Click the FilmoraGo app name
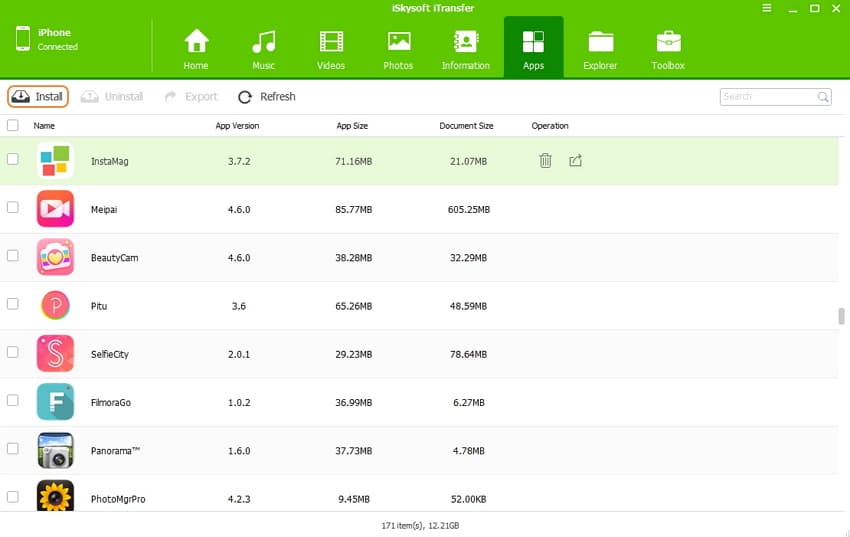This screenshot has width=850, height=537. [x=111, y=402]
